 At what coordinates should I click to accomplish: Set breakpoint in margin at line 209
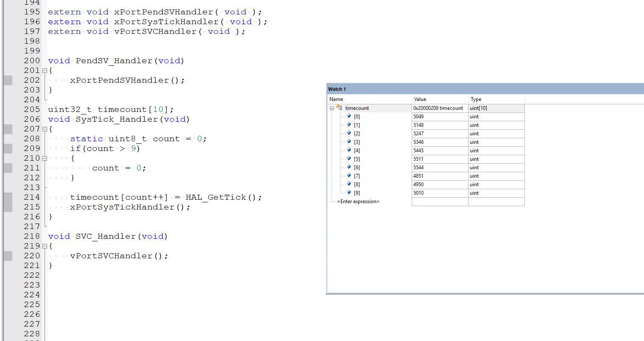8,148
